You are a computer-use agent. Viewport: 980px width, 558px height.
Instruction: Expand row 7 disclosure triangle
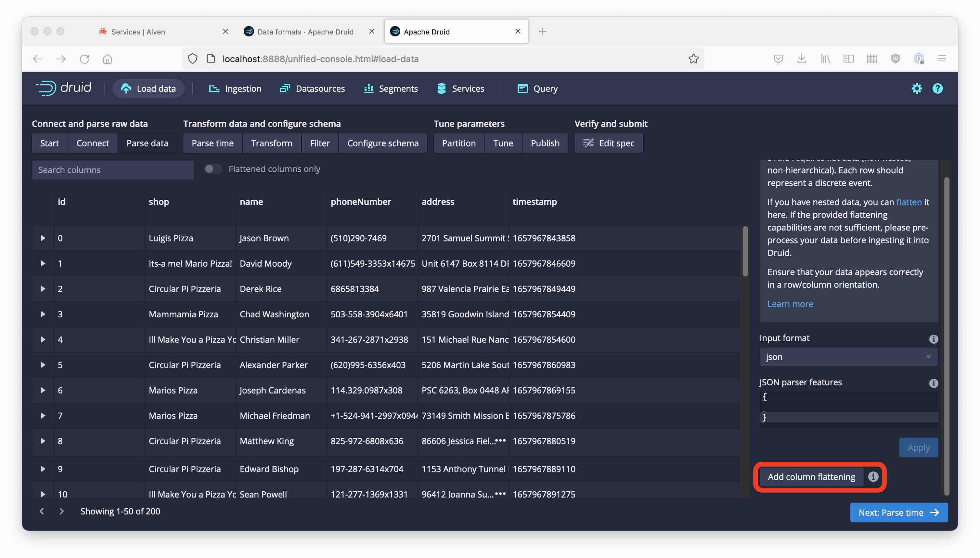[x=42, y=415]
